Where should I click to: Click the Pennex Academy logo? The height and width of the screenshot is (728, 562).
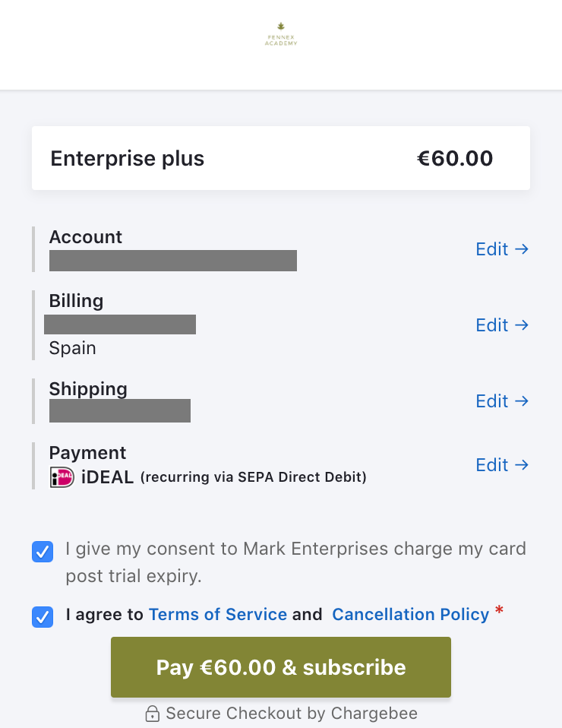point(281,34)
